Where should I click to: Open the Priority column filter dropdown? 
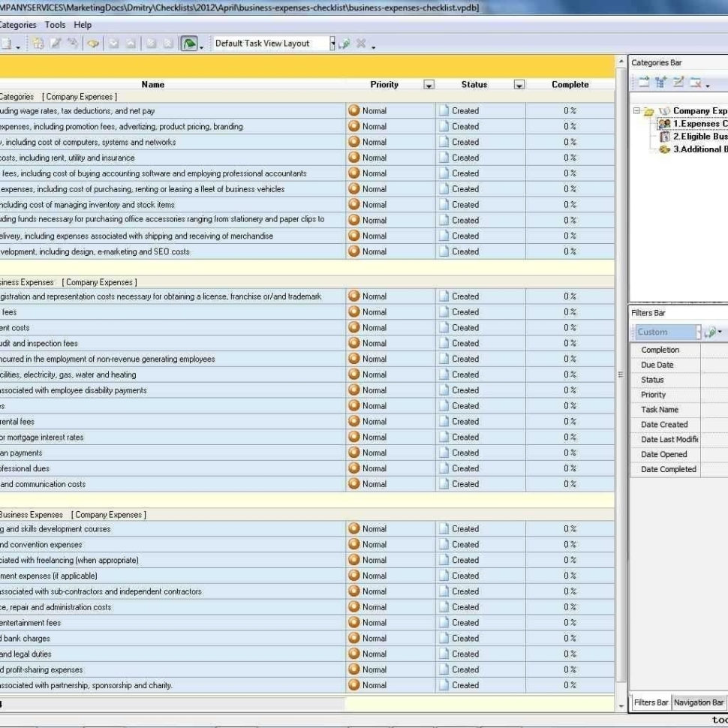[x=429, y=85]
